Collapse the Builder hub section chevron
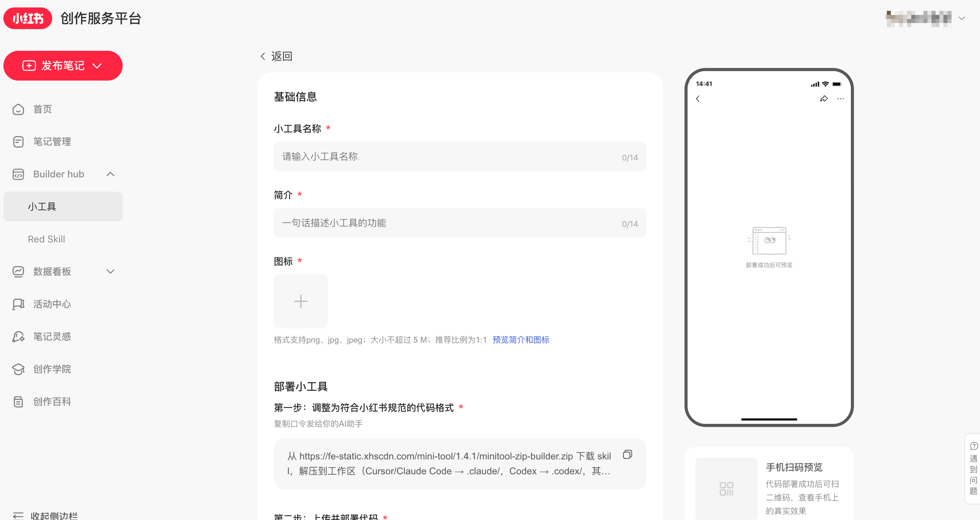This screenshot has width=980, height=520. 110,174
